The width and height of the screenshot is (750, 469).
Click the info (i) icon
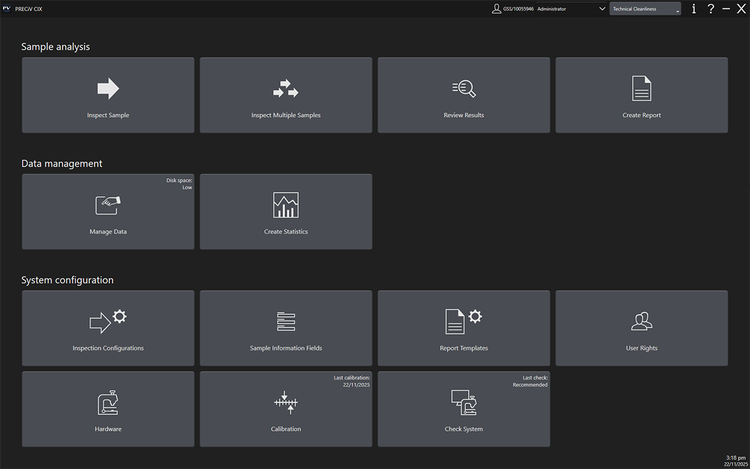pyautogui.click(x=693, y=8)
